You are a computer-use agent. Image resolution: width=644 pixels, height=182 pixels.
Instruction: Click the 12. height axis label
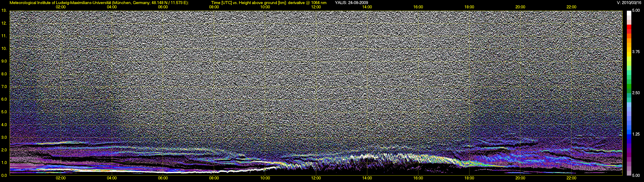4,23
